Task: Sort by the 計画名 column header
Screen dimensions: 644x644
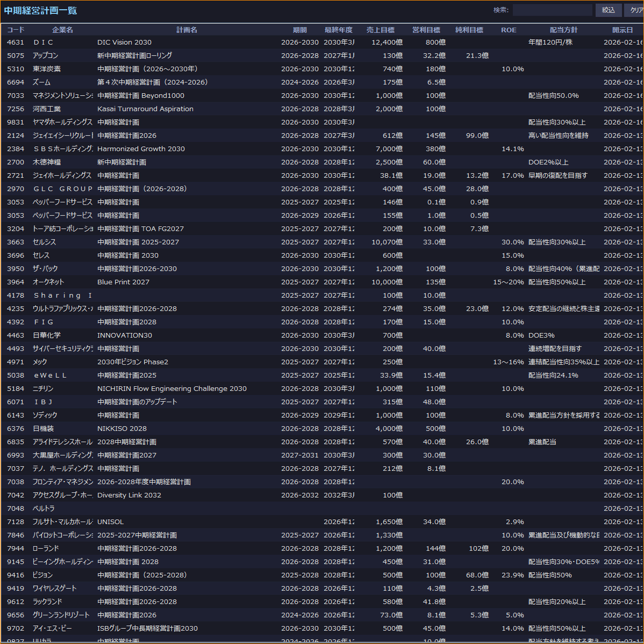Action: (x=187, y=30)
